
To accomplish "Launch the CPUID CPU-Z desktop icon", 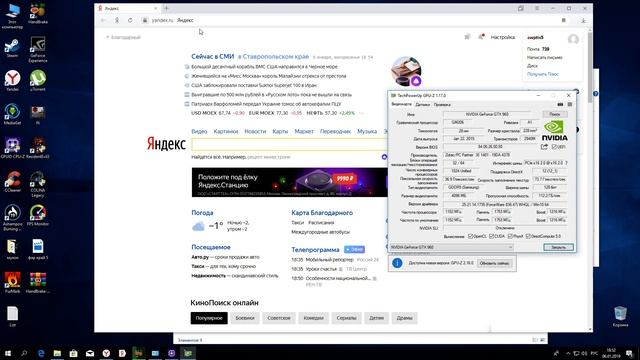I will point(12,148).
